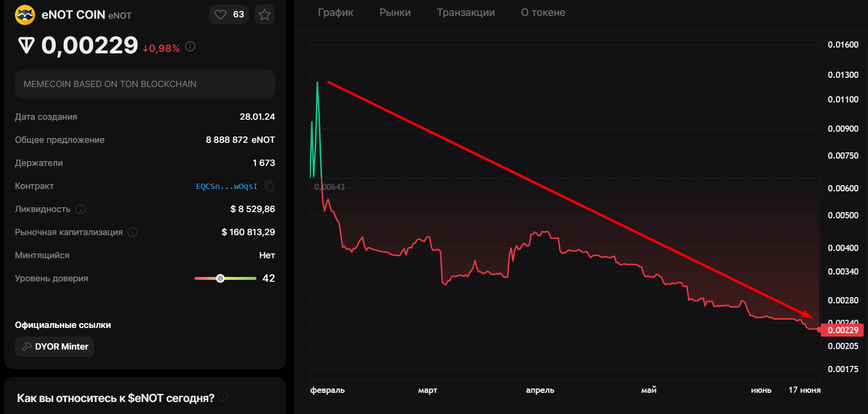Viewport: 868px width, 414px height.
Task: Click the 0,00643 reference price label on chart
Action: point(330,187)
